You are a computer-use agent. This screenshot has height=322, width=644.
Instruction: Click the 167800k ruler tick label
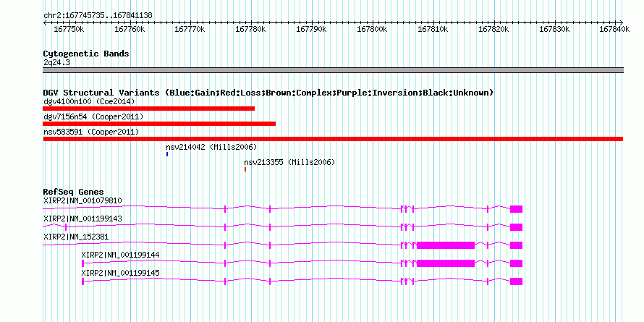[372, 30]
